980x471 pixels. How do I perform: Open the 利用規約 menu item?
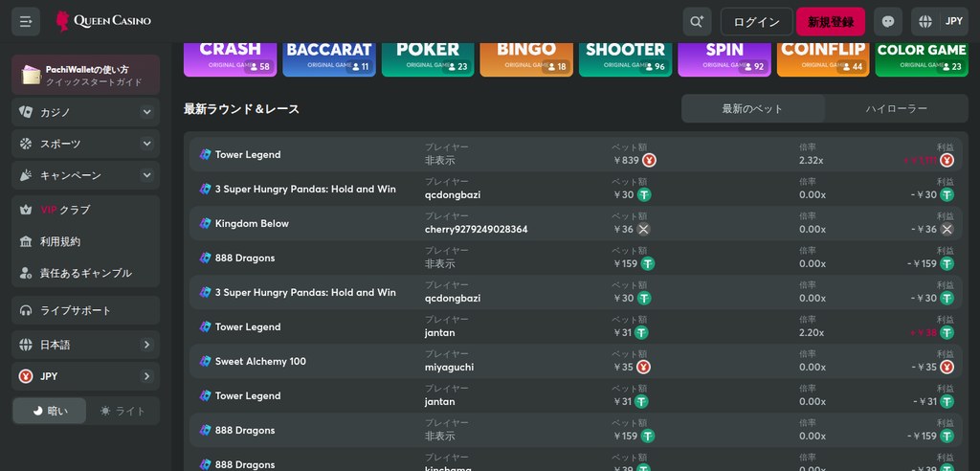click(85, 241)
